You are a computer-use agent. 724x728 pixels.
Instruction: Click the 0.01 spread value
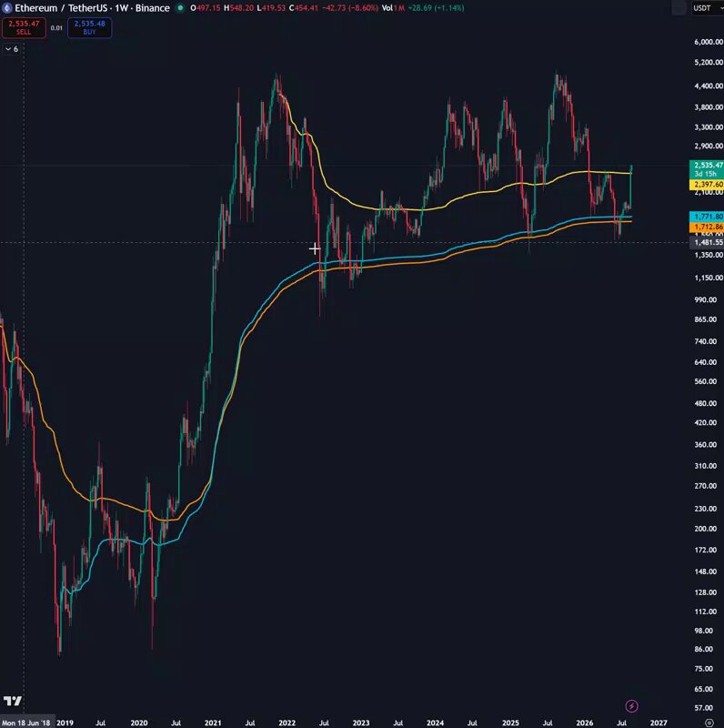pos(56,28)
